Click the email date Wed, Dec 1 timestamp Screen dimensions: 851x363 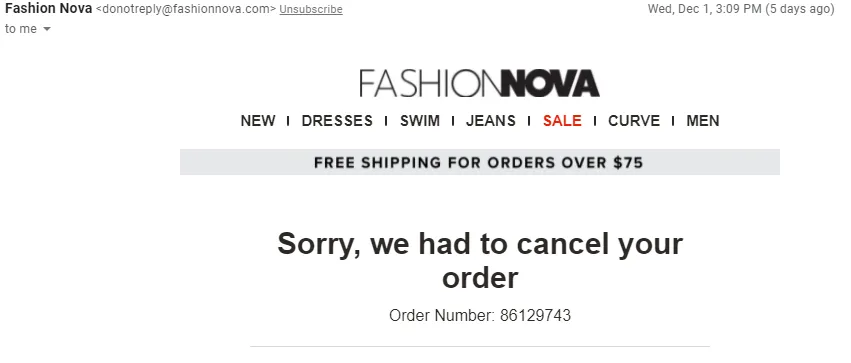(x=704, y=9)
